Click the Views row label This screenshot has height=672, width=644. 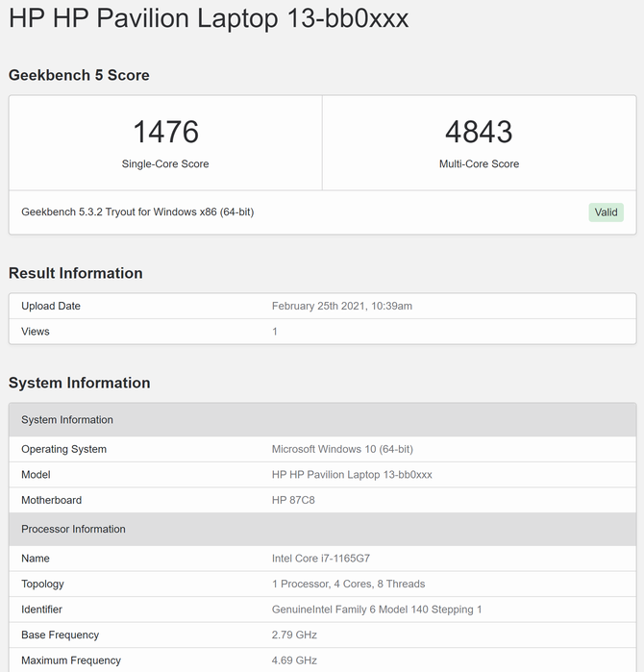36,332
